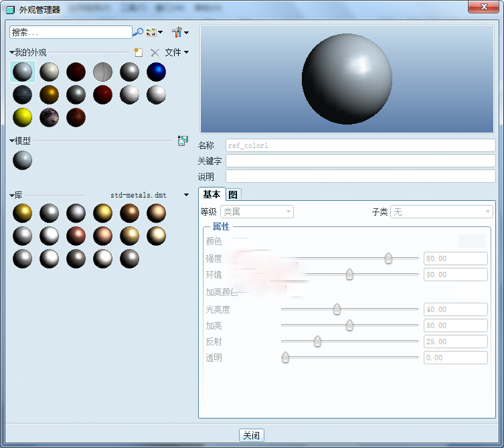504x448 pixels.
Task: Click the 关闭 button
Action: pos(252,435)
